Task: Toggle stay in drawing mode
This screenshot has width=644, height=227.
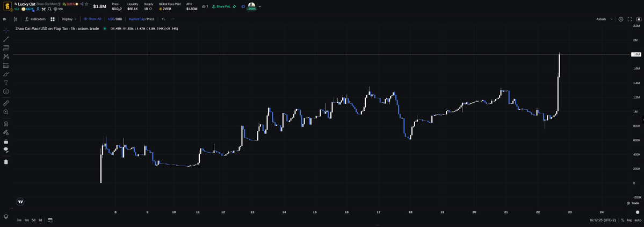Action: point(6,132)
